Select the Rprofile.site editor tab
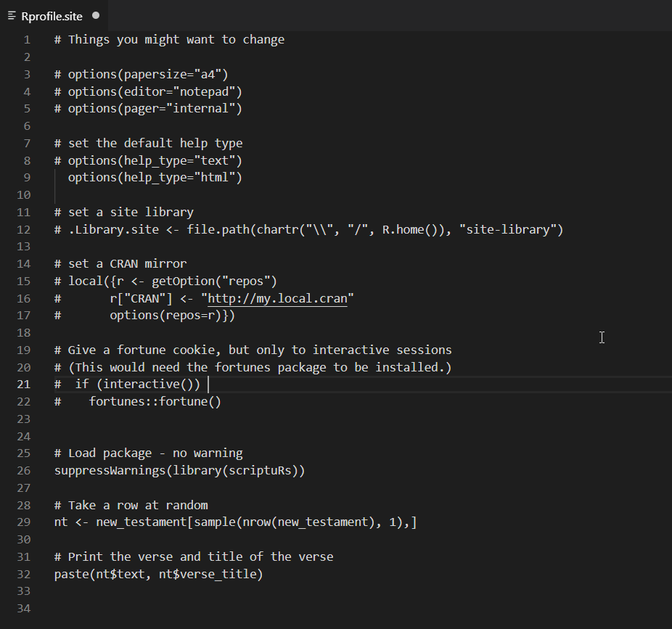 [52, 15]
